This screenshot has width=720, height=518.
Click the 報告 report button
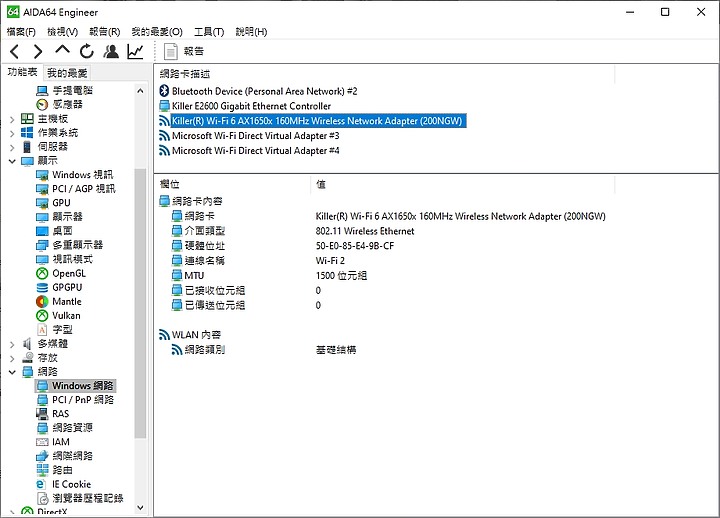[x=184, y=51]
